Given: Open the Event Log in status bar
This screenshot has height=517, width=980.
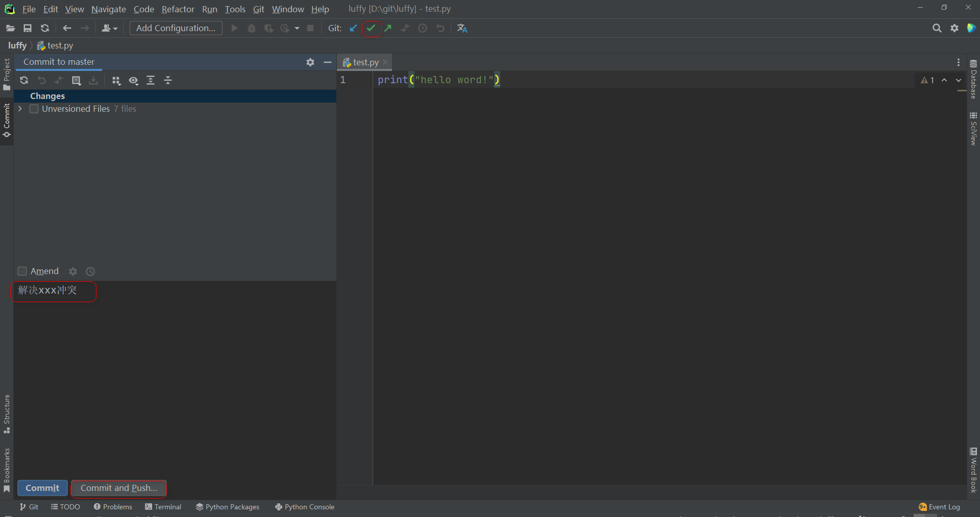Looking at the screenshot, I should (939, 507).
